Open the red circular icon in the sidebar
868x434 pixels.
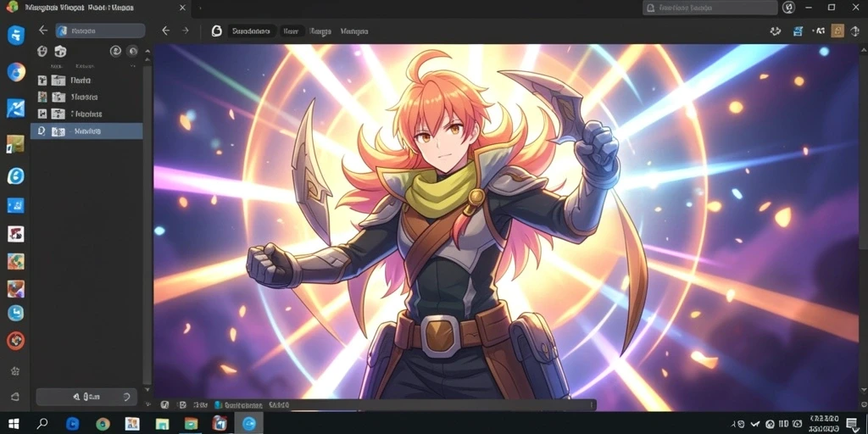15,341
